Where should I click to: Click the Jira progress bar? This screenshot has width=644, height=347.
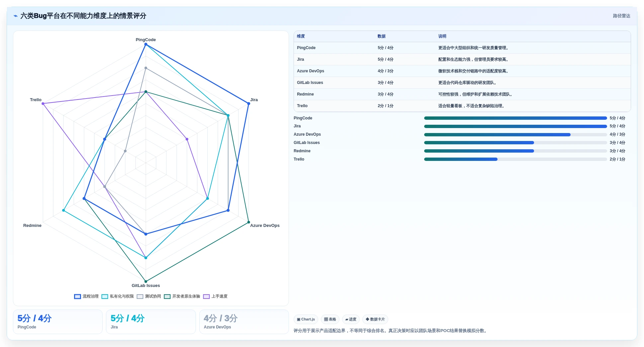(515, 126)
